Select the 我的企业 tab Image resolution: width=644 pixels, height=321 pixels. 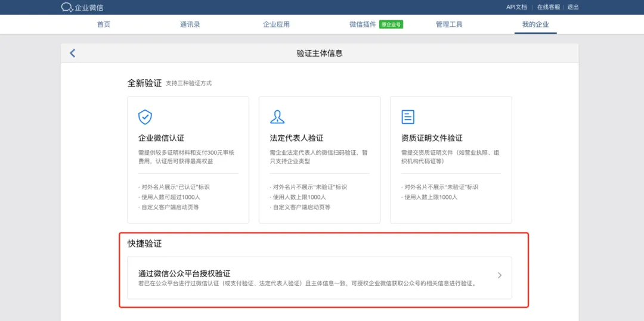[535, 24]
